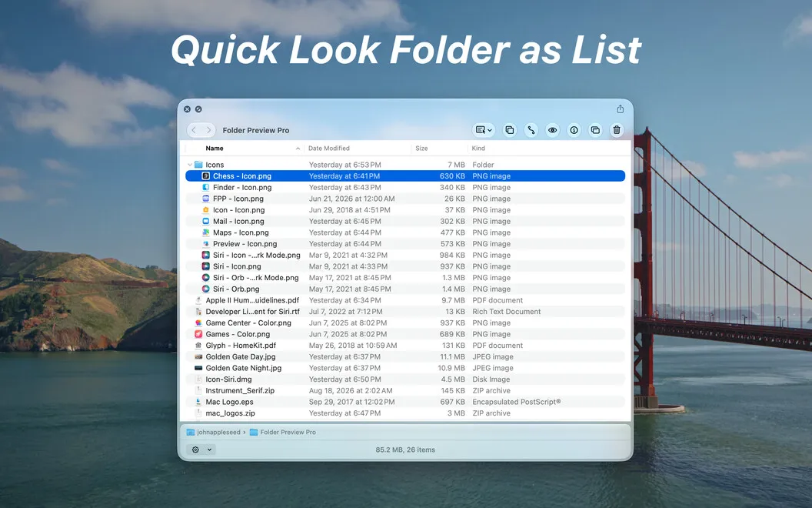This screenshot has height=508, width=812.
Task: Click the Glyph - HomeKit.pdf file icon
Action: (x=198, y=346)
